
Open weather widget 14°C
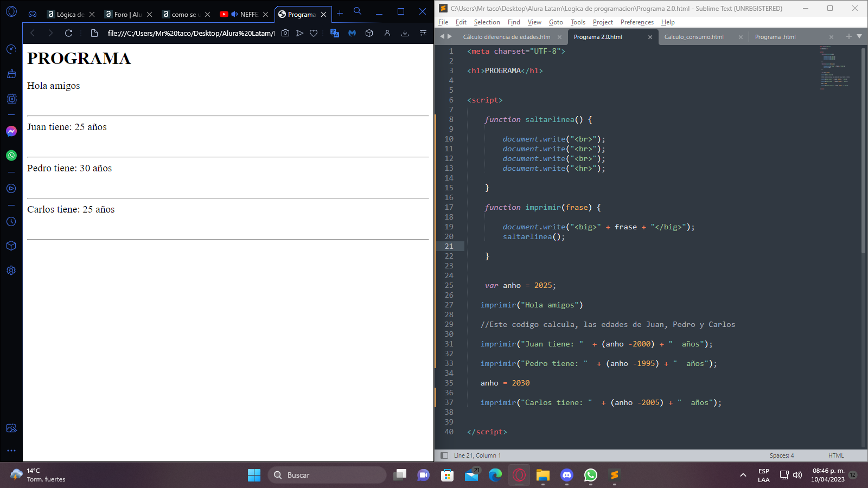38,475
